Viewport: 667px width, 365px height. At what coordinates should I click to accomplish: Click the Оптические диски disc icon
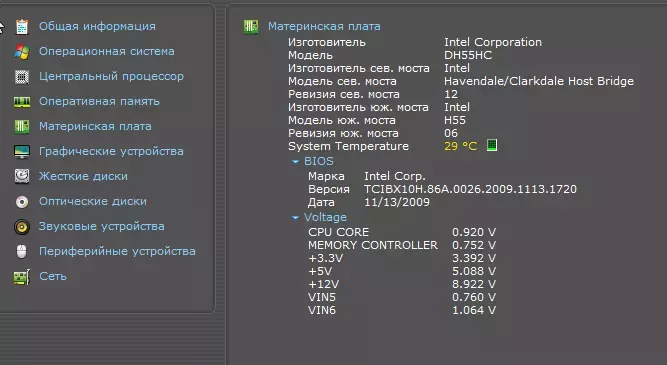click(22, 202)
